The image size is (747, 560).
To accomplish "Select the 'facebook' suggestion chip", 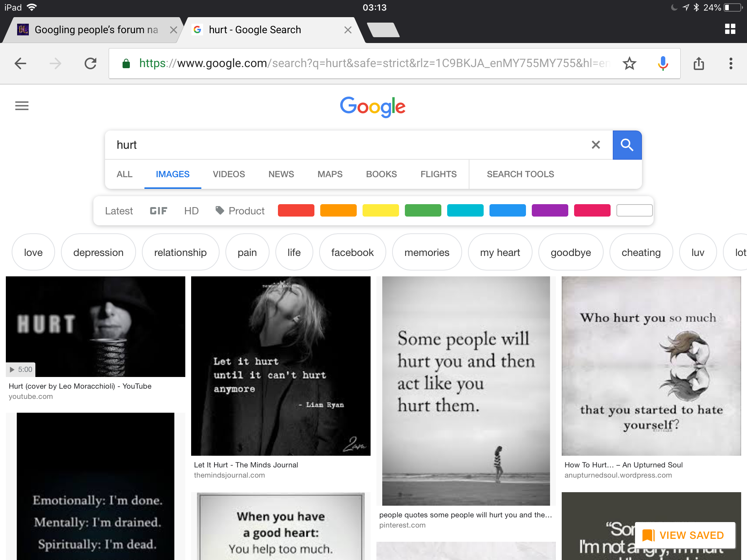I will 352,252.
